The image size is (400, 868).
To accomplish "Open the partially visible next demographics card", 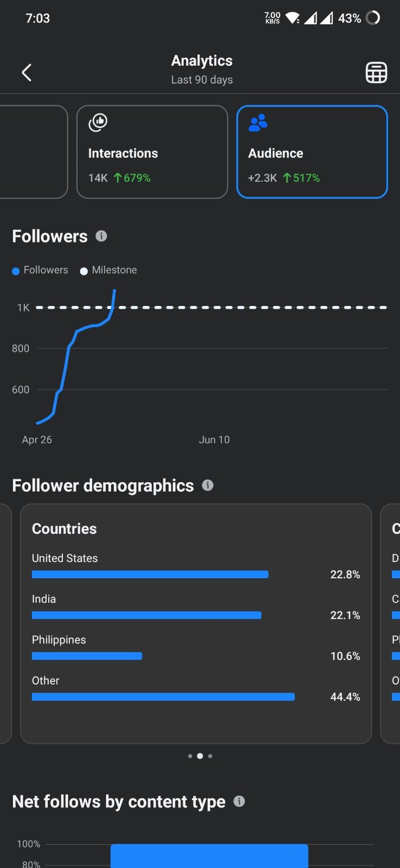I will tap(390, 624).
